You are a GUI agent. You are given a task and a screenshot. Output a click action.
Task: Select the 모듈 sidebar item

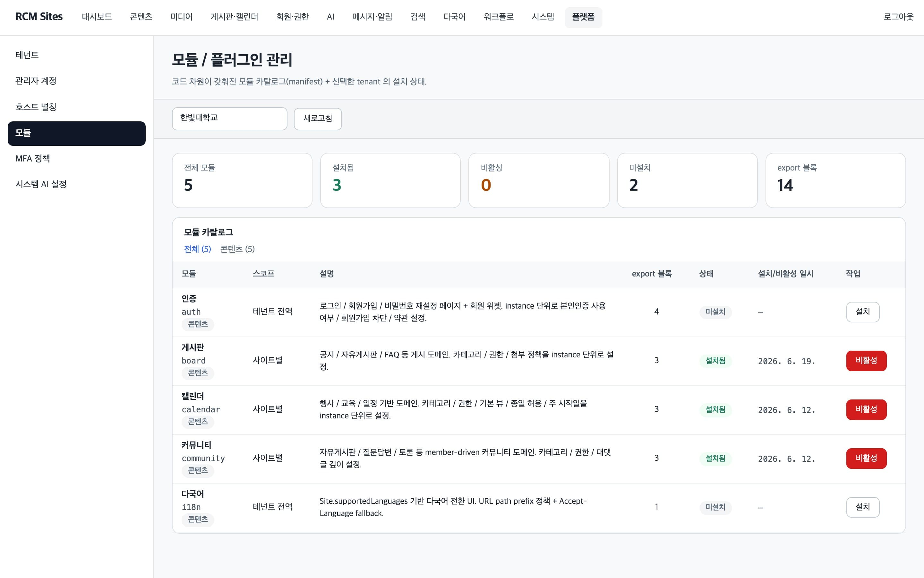click(76, 133)
